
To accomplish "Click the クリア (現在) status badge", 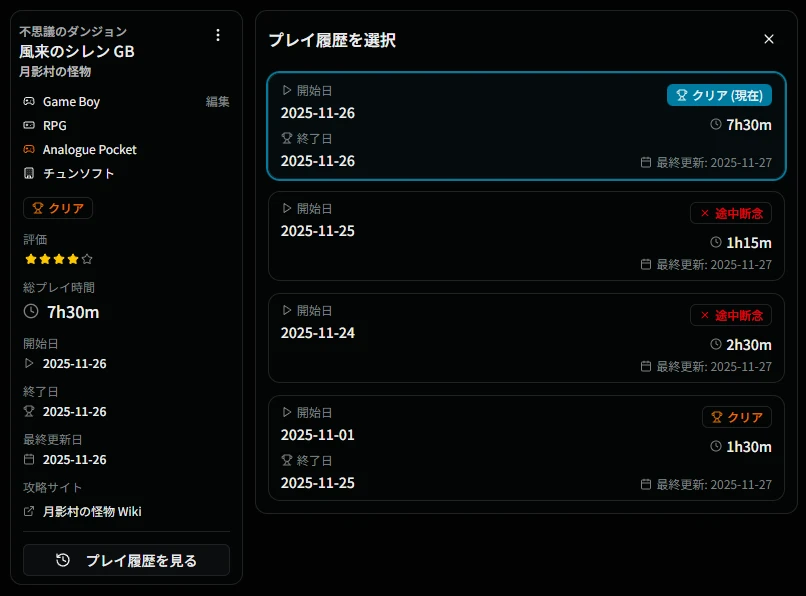I will coord(719,95).
